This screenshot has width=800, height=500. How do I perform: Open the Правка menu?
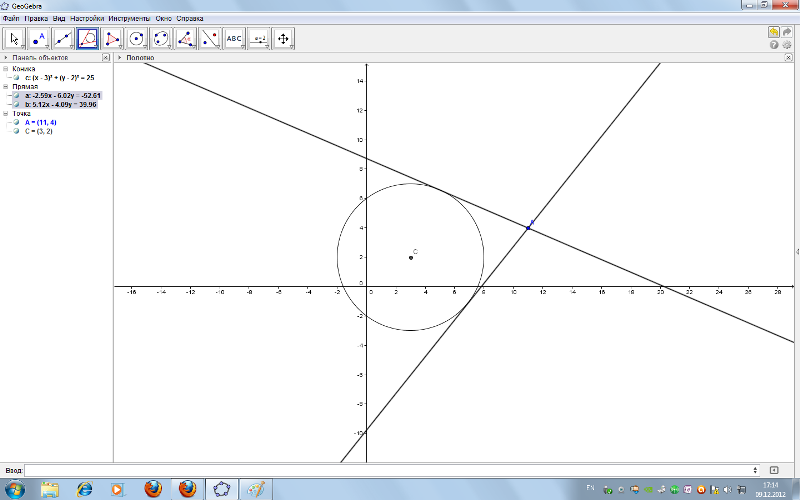coord(36,18)
